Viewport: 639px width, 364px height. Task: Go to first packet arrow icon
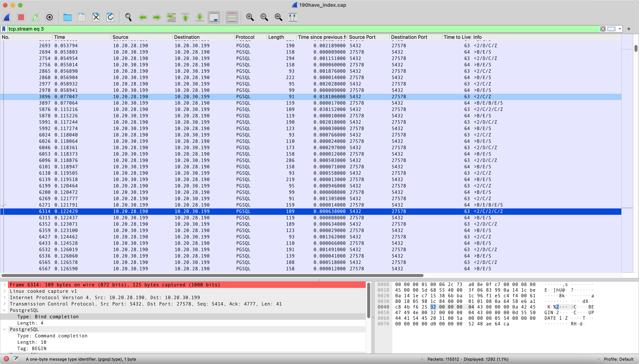185,17
